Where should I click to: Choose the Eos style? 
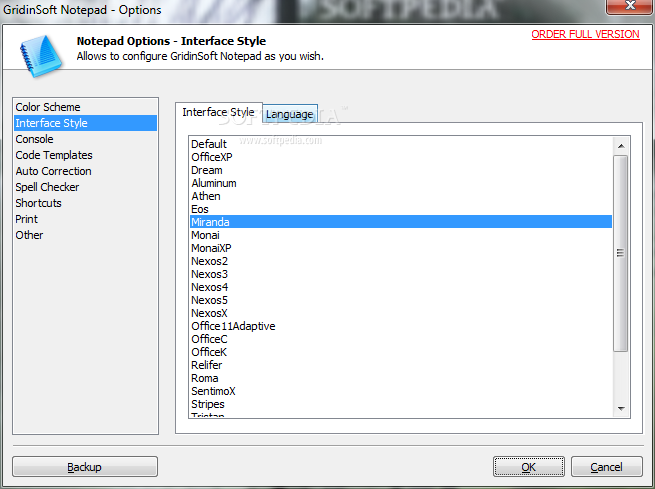coord(401,209)
